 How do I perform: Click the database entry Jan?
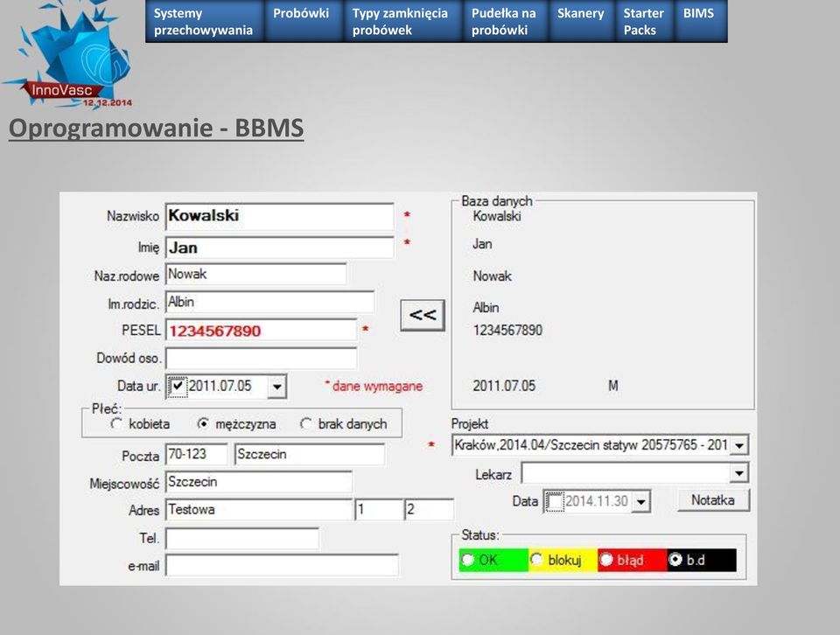[482, 244]
